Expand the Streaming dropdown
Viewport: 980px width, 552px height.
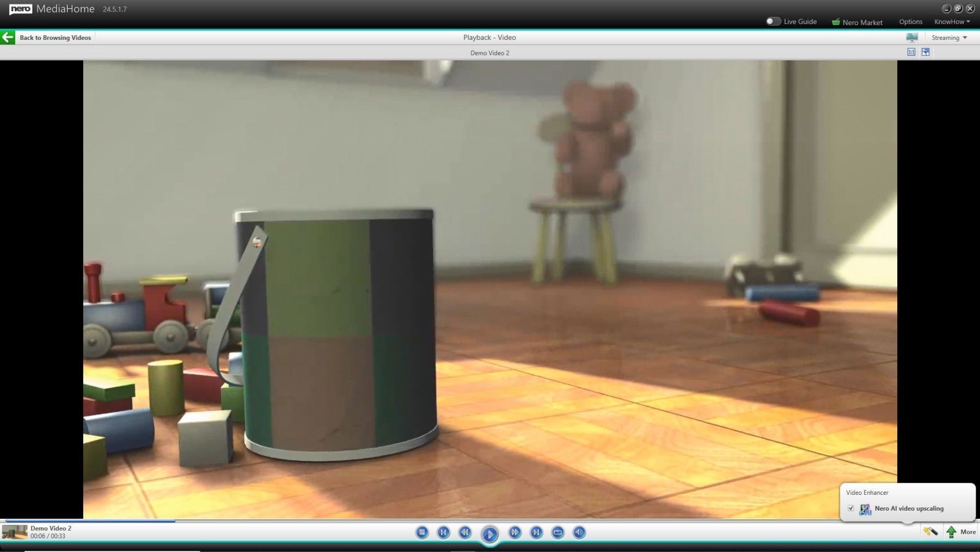949,38
